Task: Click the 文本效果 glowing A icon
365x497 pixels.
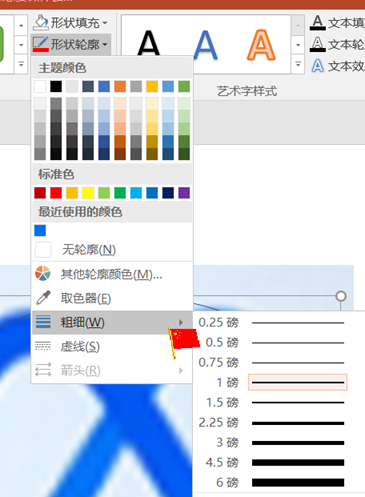Action: [317, 66]
